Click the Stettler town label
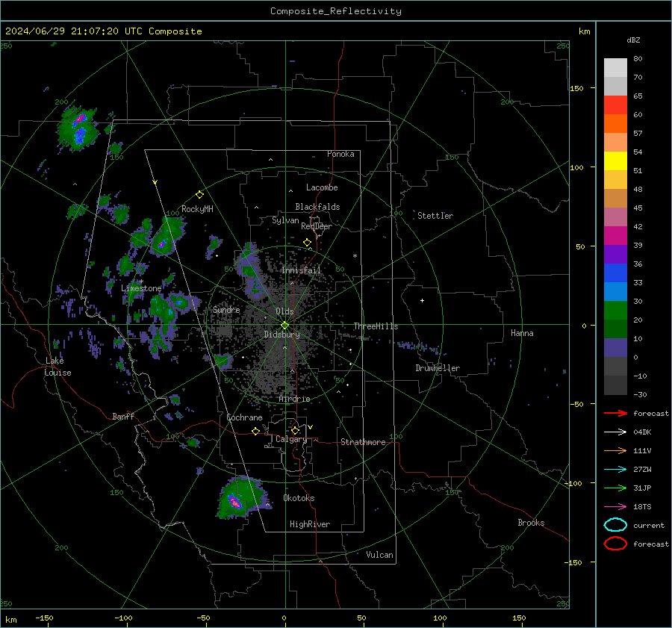The image size is (672, 628). 435,216
